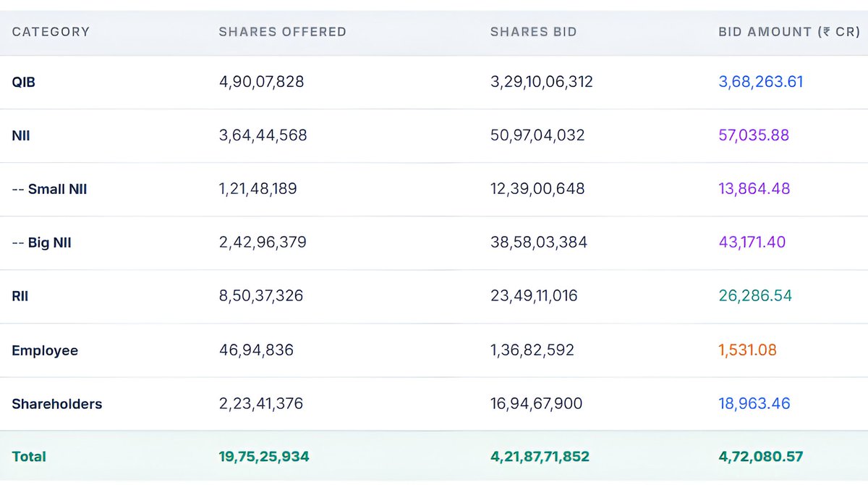Select Shareholders shares offered 2,23,41,376
Image resolution: width=868 pixels, height=485 pixels.
(x=261, y=403)
